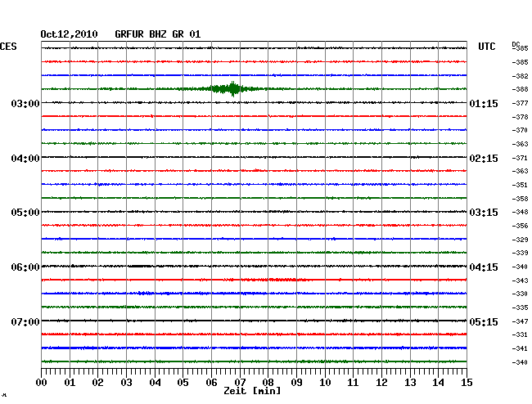Select the DC offset value -330

coord(520,294)
